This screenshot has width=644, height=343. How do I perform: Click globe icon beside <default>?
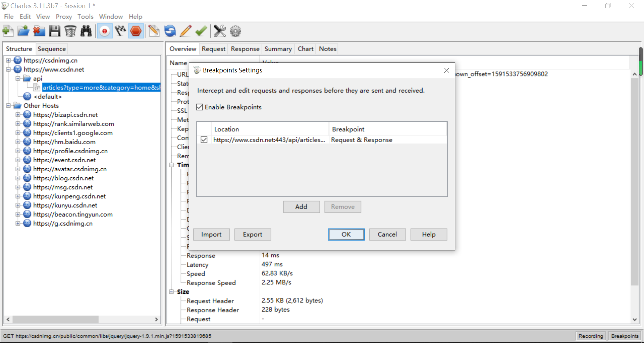coord(27,97)
